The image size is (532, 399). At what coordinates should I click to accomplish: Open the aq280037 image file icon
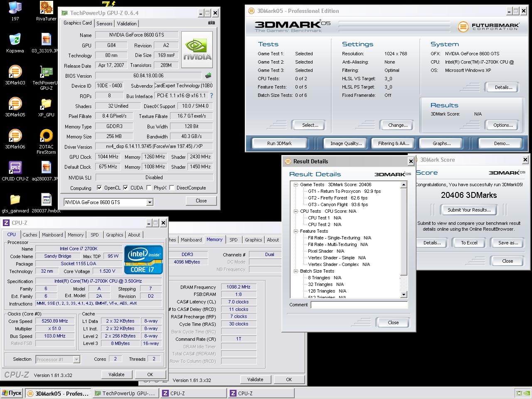pyautogui.click(x=46, y=171)
